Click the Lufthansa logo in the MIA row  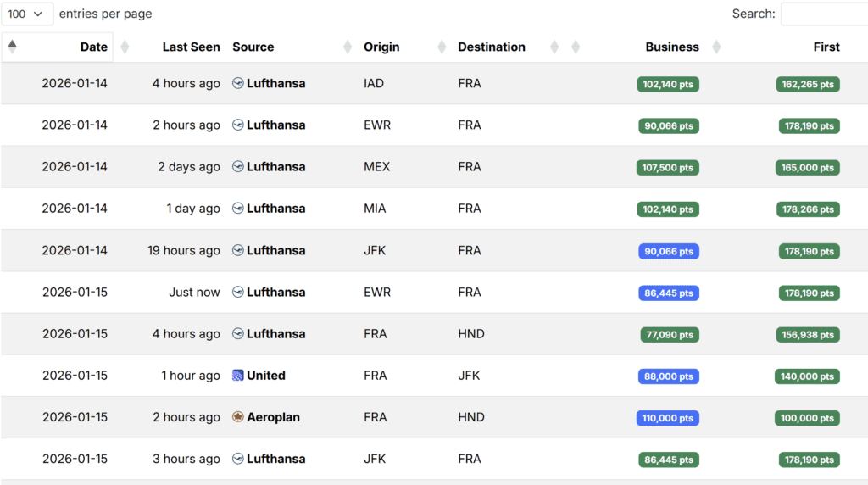(x=238, y=209)
